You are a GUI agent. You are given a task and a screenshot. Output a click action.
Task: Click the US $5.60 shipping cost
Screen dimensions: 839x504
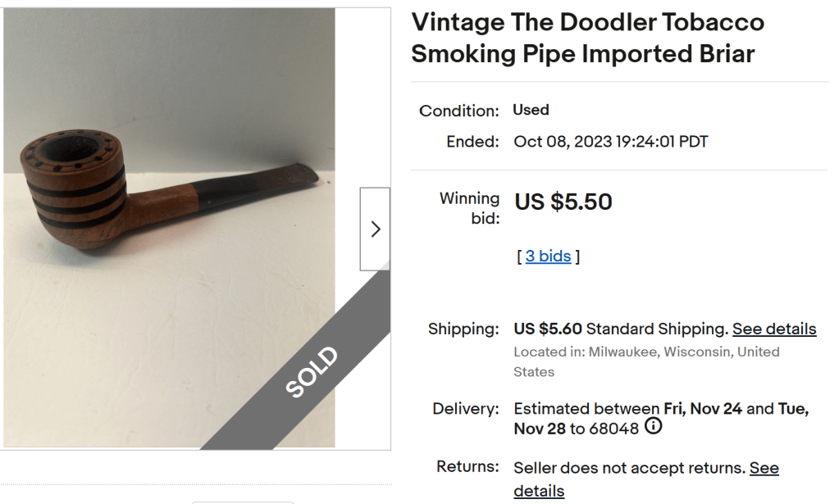548,329
